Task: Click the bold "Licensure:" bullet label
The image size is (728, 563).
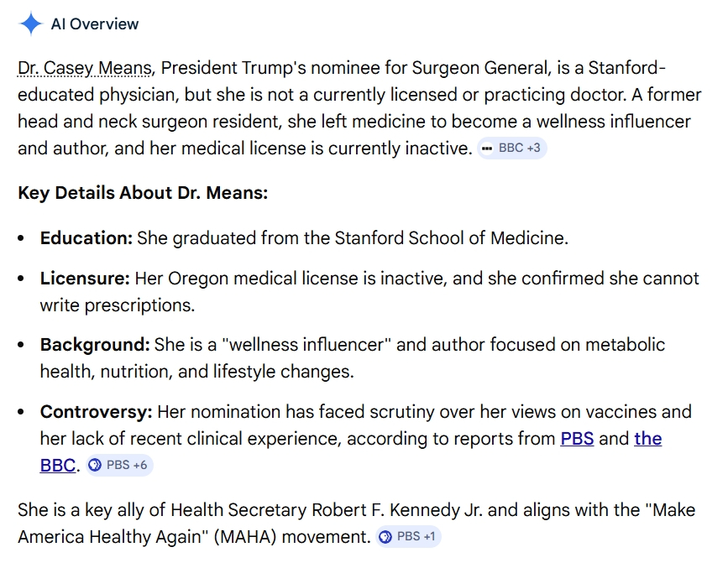Action: click(85, 278)
